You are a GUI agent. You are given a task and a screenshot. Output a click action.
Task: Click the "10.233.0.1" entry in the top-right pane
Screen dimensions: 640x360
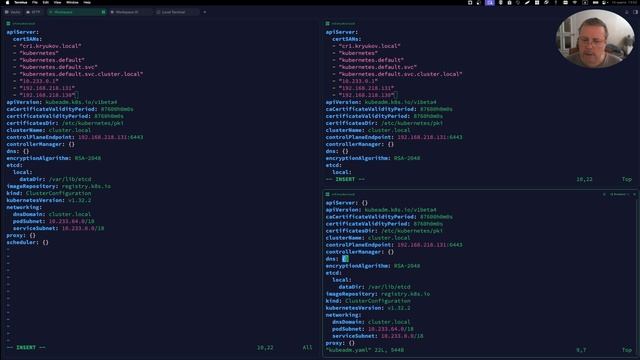pyautogui.click(x=358, y=81)
